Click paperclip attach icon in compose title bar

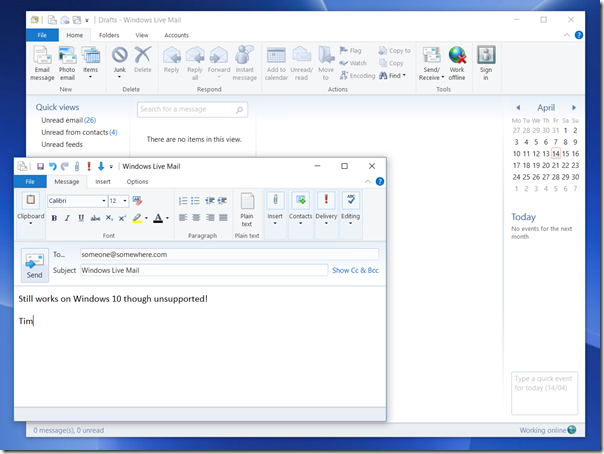coord(77,166)
